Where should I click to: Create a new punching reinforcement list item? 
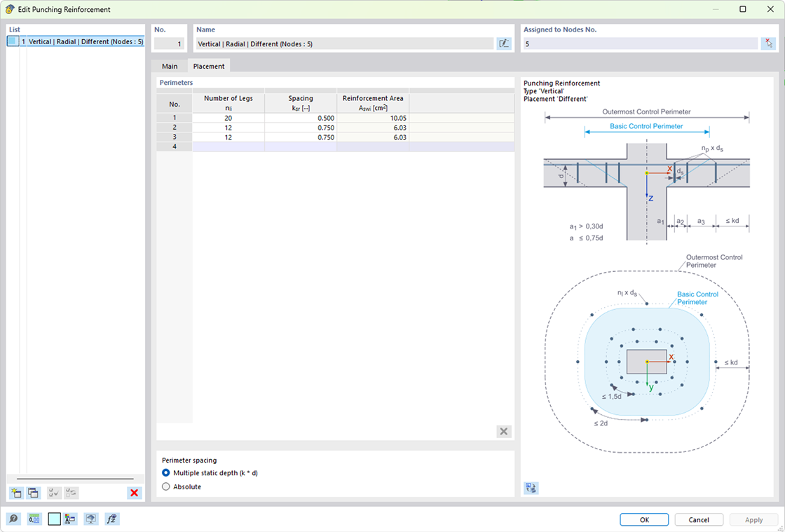[16, 493]
